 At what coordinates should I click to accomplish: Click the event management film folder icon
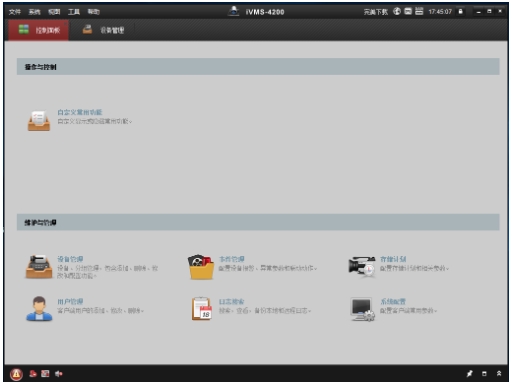(201, 267)
